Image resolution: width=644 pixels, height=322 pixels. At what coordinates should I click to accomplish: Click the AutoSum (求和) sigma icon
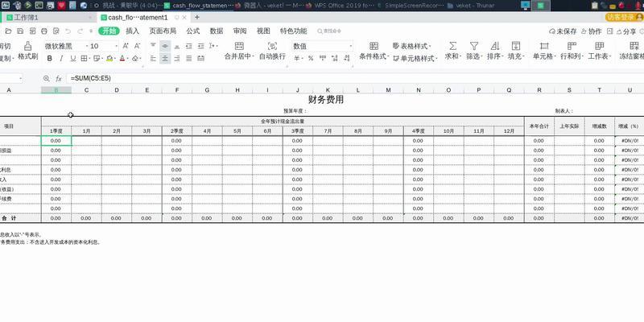click(x=452, y=51)
